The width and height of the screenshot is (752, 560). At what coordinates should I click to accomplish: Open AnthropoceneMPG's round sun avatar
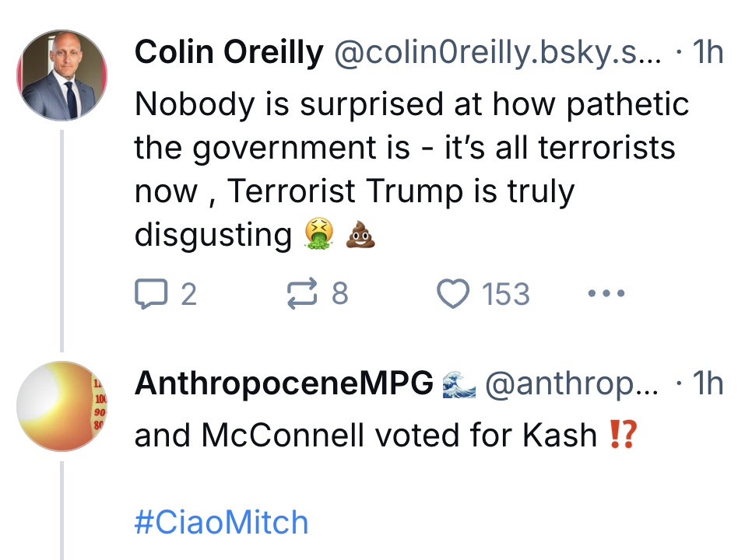[x=61, y=406]
